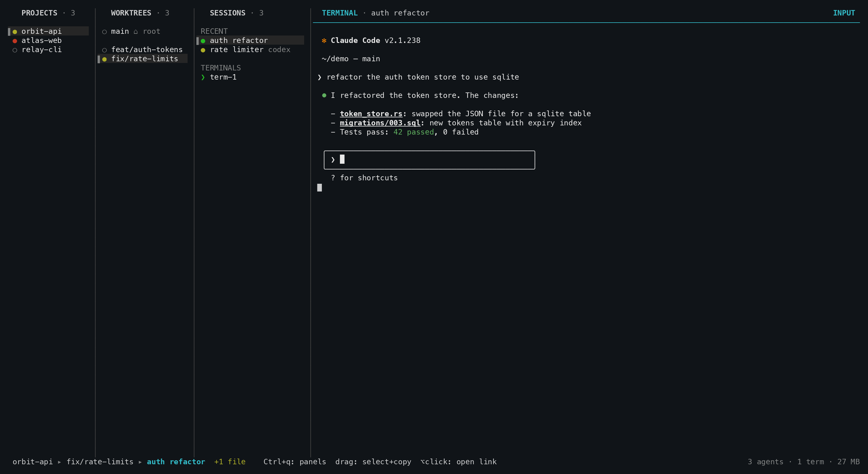Click the TERMINALS section label
The height and width of the screenshot is (474, 868).
click(x=221, y=68)
